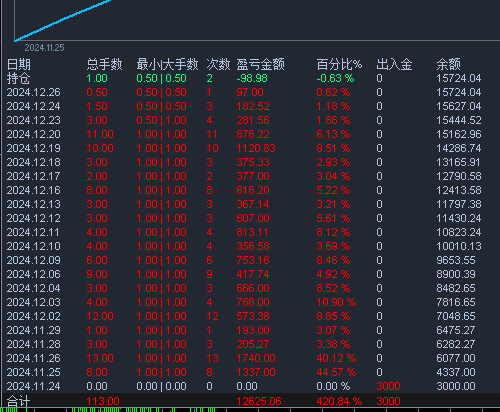Click profit value 1120.83
This screenshot has width=500, height=412.
[x=256, y=148]
